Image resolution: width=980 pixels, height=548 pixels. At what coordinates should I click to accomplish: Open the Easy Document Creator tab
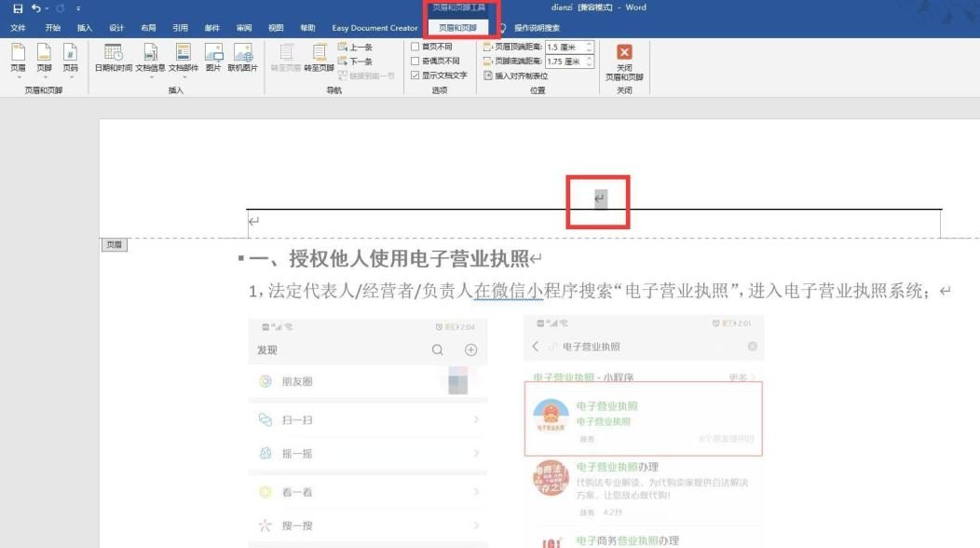pyautogui.click(x=374, y=28)
